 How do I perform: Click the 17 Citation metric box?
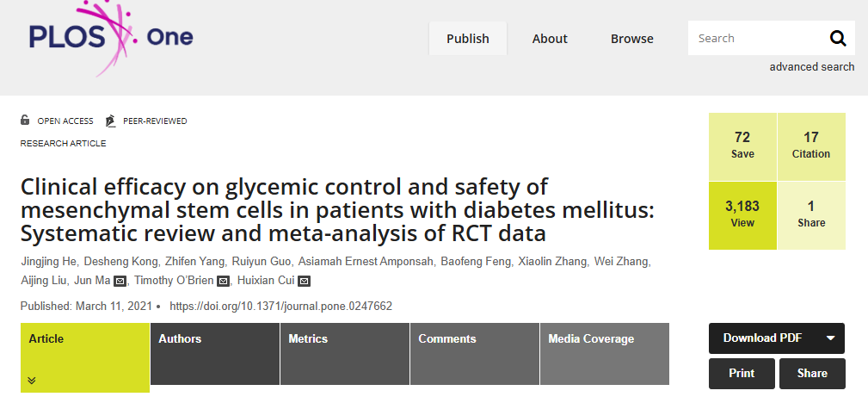811,146
